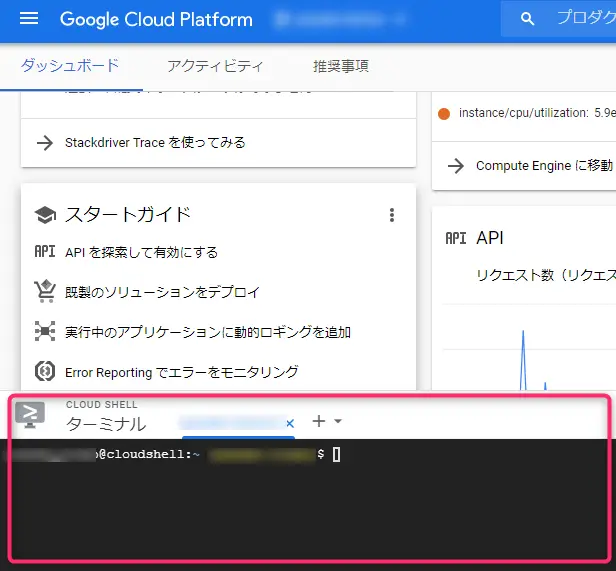
Task: Click the search magnifier icon
Action: pyautogui.click(x=527, y=18)
